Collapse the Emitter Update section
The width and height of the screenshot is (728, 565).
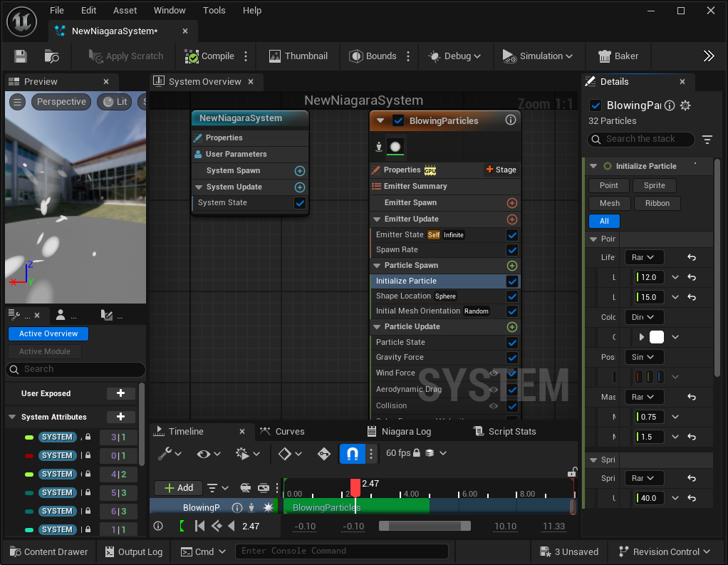tap(377, 219)
